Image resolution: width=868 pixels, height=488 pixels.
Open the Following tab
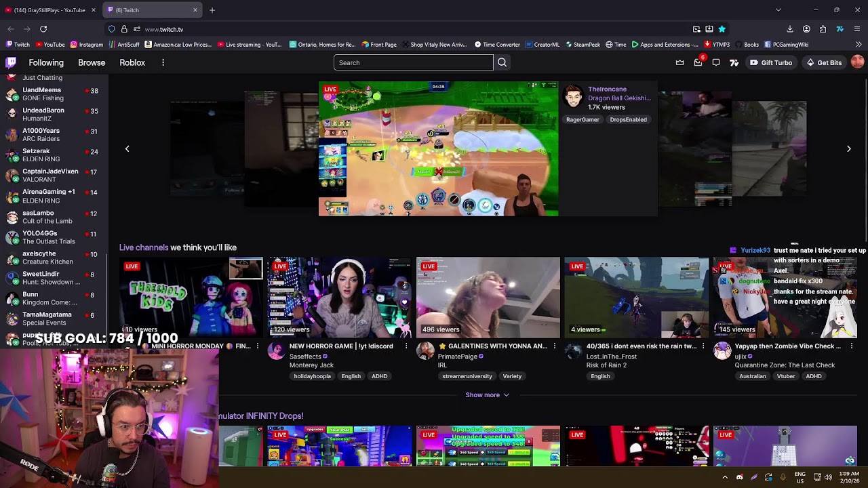pos(46,62)
